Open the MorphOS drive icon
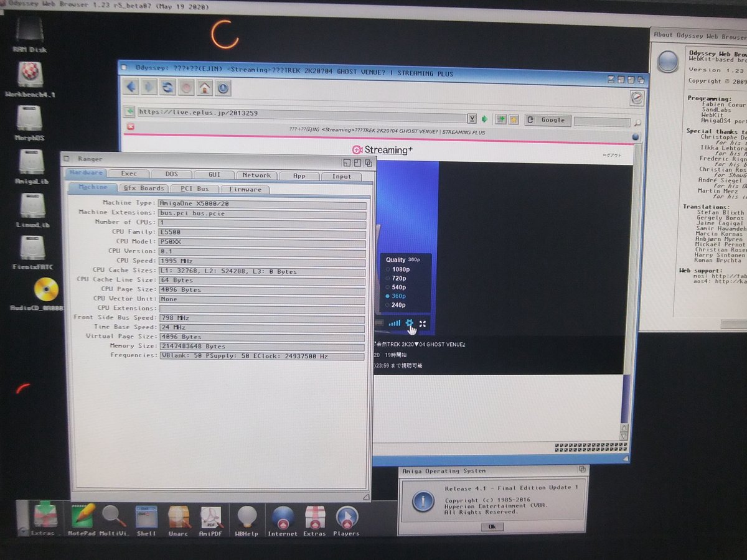The image size is (747, 560). point(29,123)
